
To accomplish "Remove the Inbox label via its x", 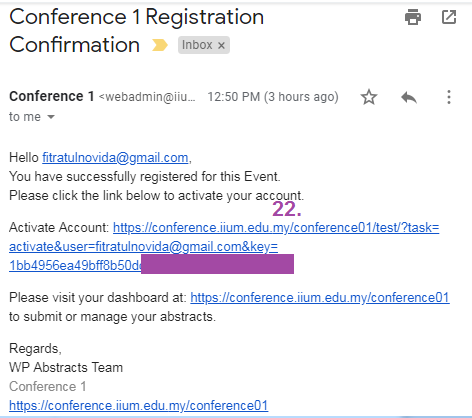I will pos(221,45).
